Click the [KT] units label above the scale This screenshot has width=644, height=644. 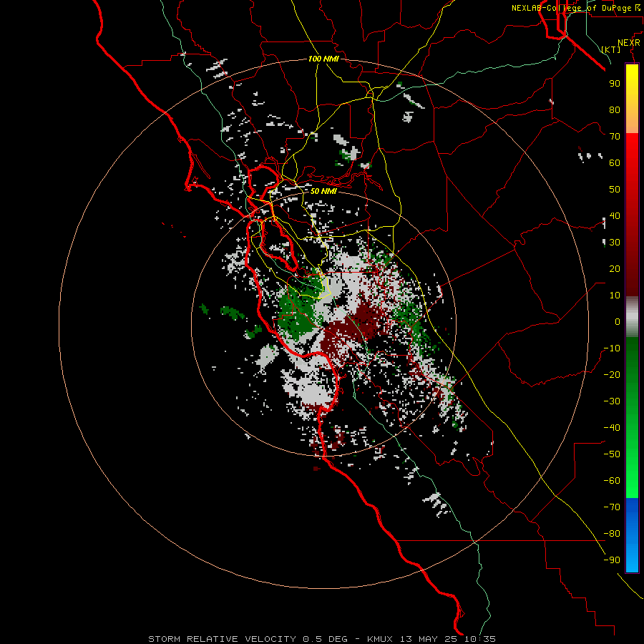tap(611, 49)
